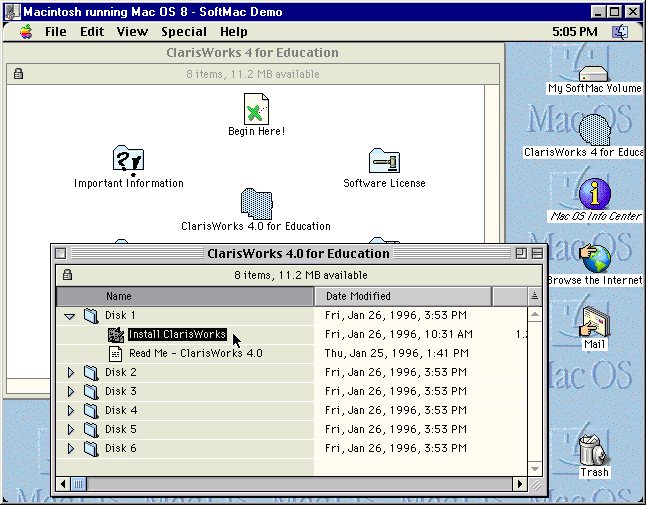Click the back window title ClarisWorks 4 for Education

(253, 53)
